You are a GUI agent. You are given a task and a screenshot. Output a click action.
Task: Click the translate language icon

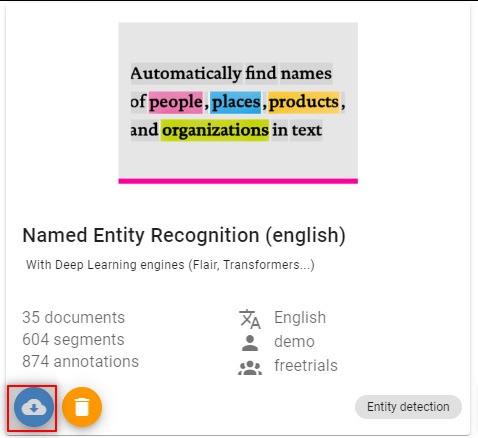tap(250, 319)
